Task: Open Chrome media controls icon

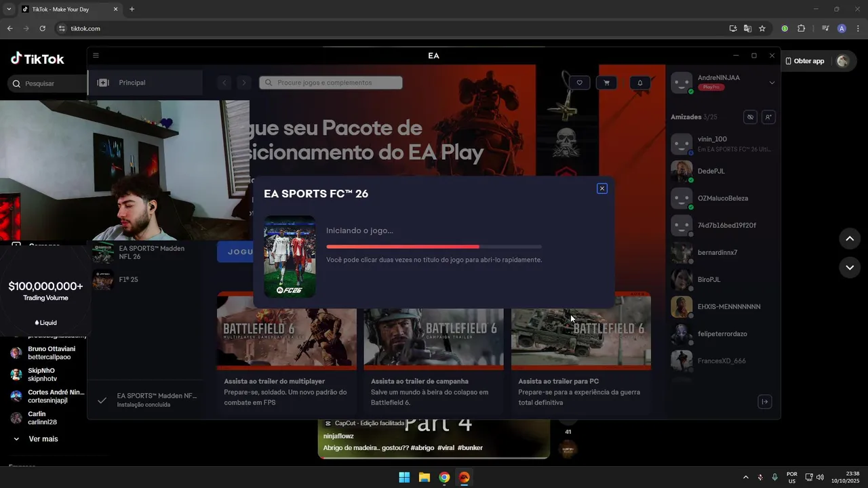Action: click(825, 28)
